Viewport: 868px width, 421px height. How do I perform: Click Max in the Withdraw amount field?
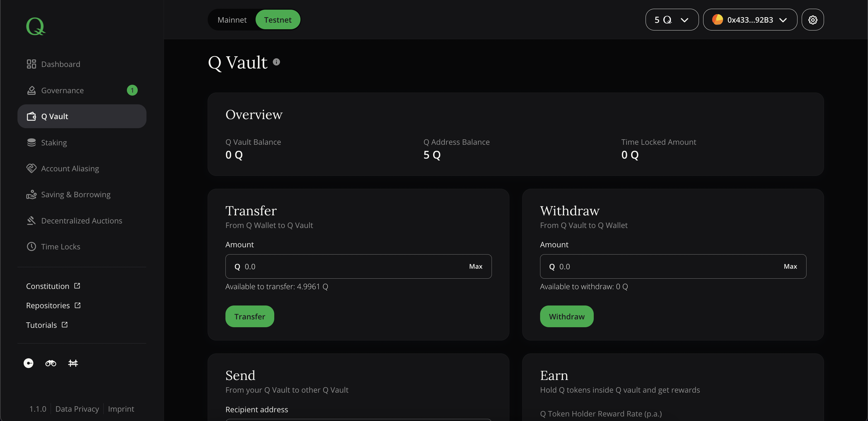(791, 266)
